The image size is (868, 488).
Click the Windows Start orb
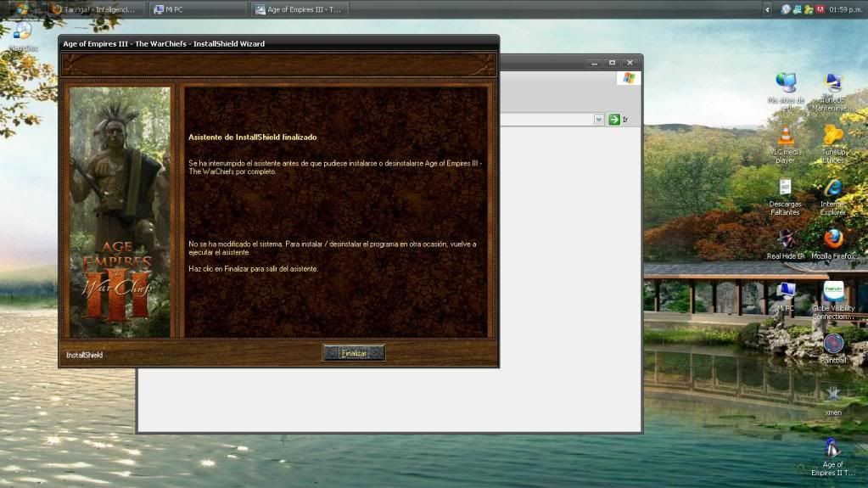click(x=21, y=8)
